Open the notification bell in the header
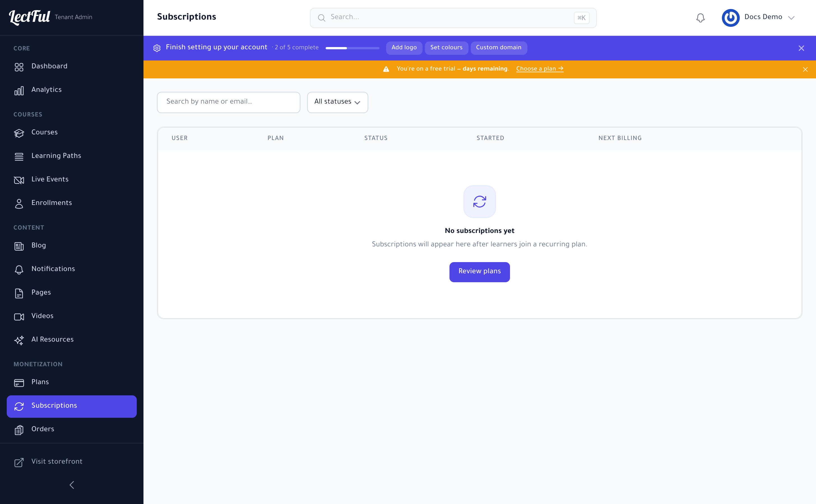Viewport: 816px width, 504px height. [700, 18]
